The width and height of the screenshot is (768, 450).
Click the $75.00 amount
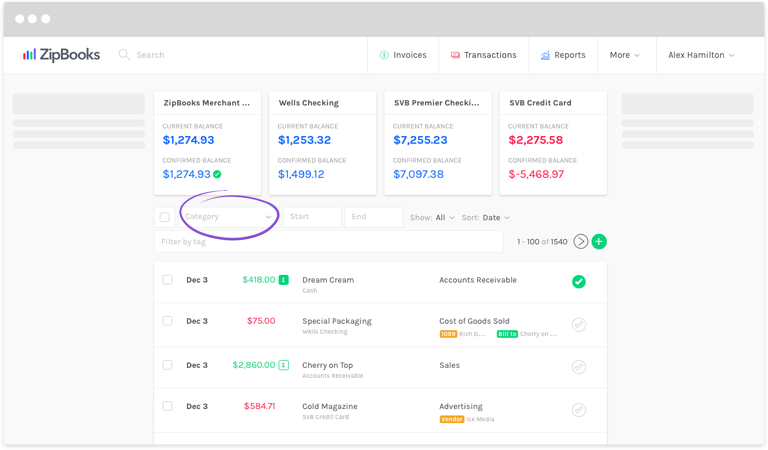click(x=261, y=321)
